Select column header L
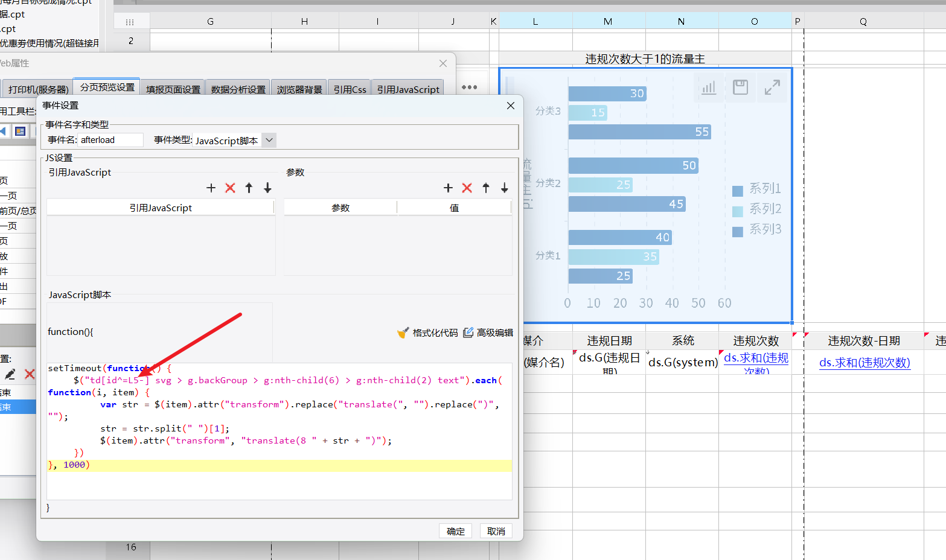The image size is (946, 560). [535, 22]
